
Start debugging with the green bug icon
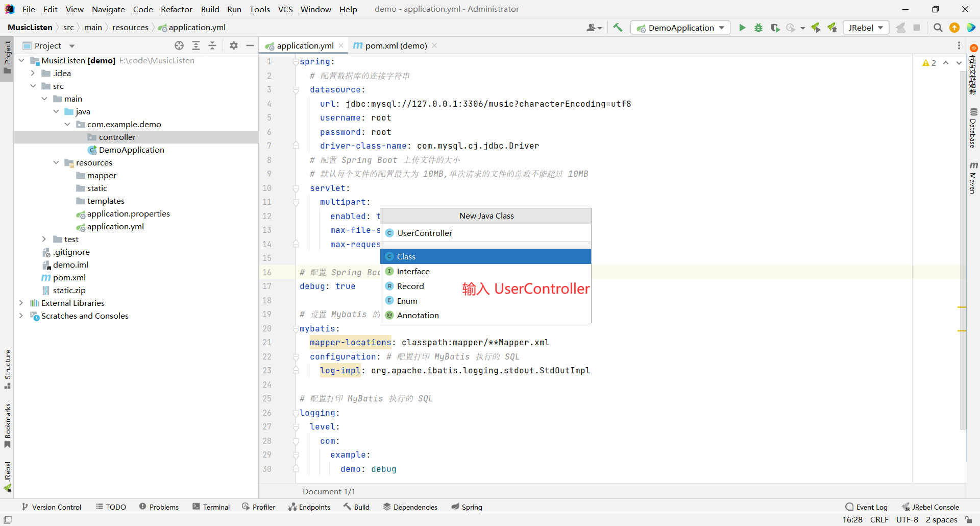(758, 28)
